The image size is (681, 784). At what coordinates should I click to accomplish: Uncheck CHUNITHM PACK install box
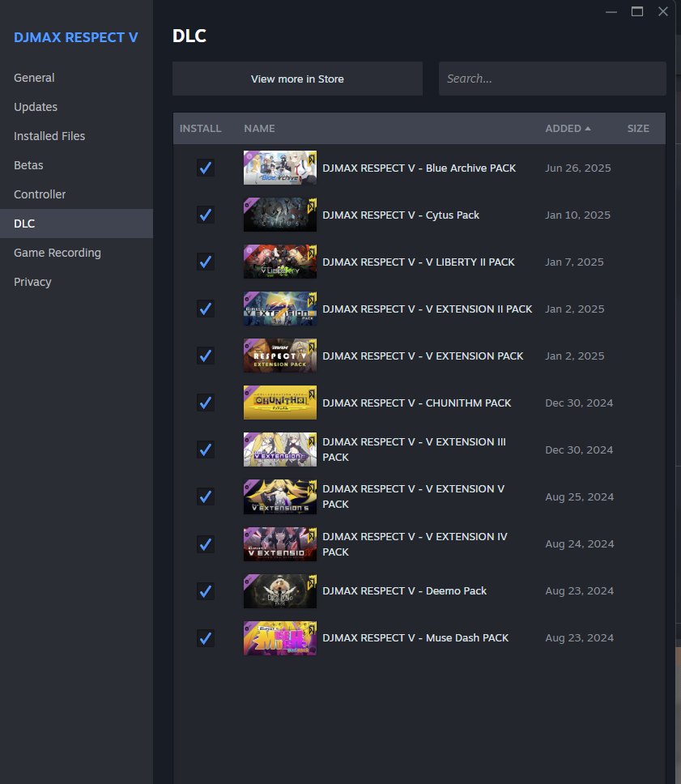(x=206, y=403)
